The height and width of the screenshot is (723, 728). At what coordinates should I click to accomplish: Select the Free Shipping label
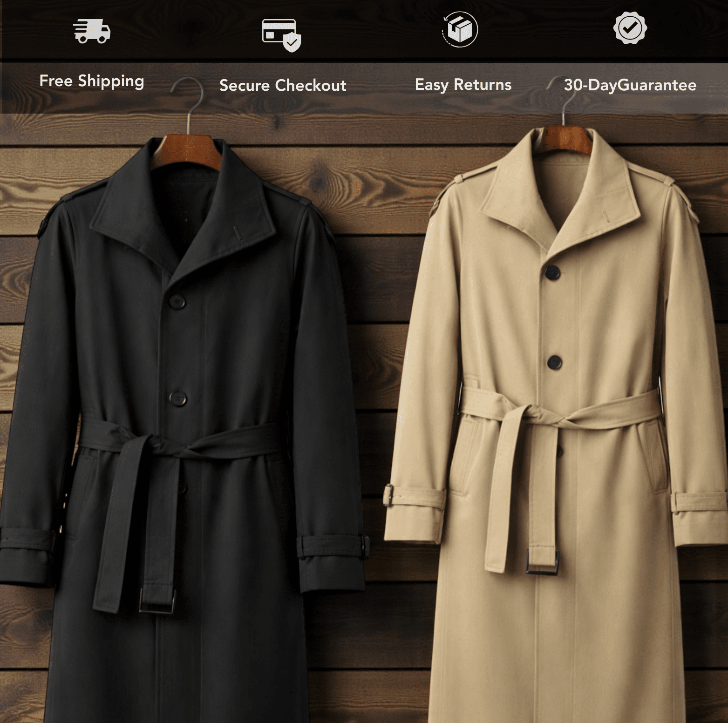click(x=92, y=81)
